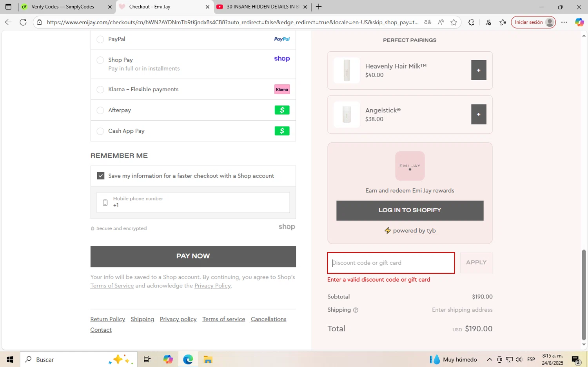Viewport: 588px width, 367px height.
Task: Open a new browser tab
Action: [319, 7]
